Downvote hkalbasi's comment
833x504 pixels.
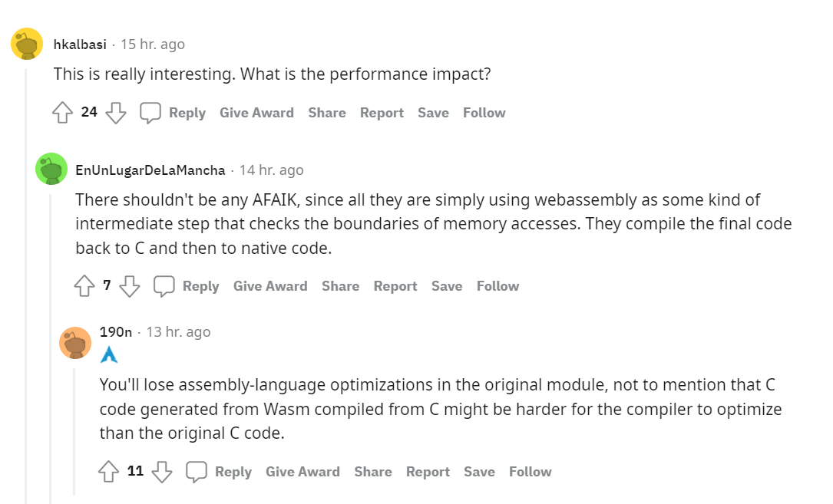tap(116, 113)
